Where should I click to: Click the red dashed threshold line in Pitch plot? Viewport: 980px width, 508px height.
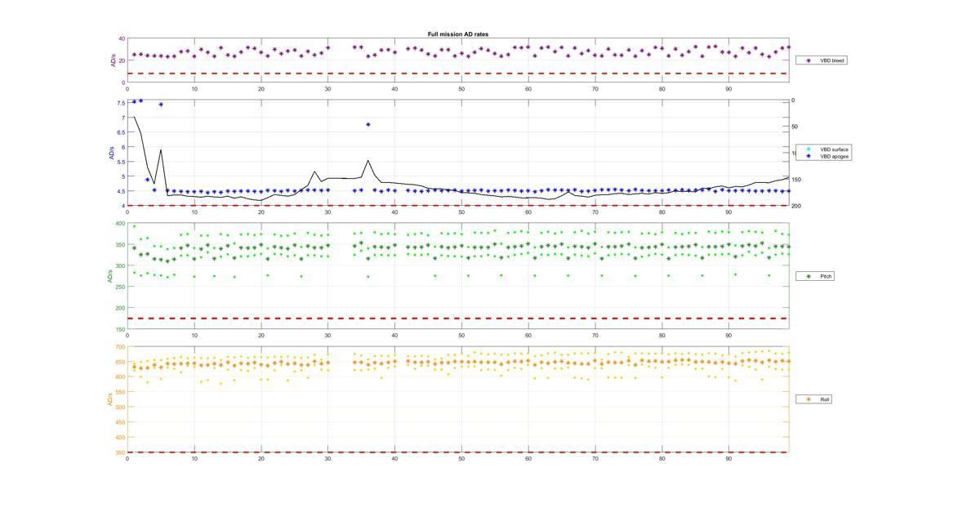pyautogui.click(x=457, y=319)
